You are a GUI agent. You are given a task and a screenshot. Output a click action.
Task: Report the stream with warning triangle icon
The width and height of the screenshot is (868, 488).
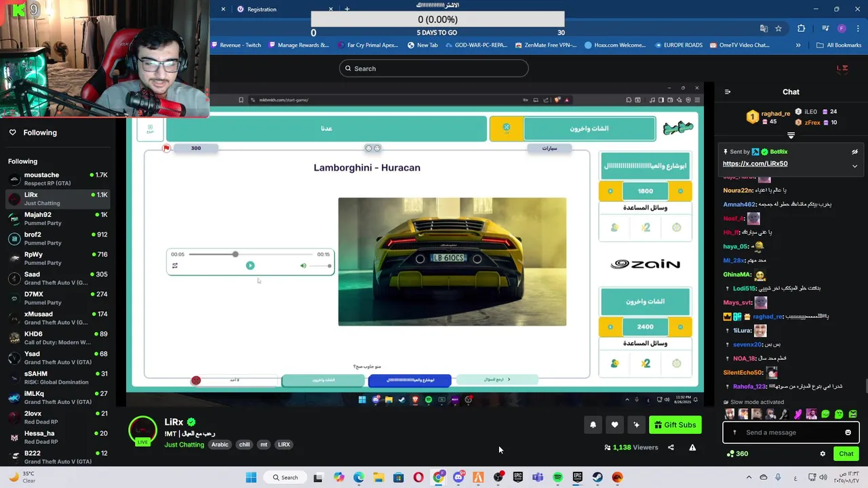point(692,447)
